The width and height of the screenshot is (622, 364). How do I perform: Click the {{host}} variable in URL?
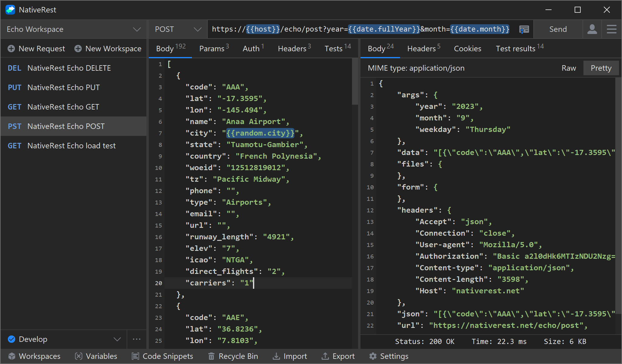[x=263, y=29]
